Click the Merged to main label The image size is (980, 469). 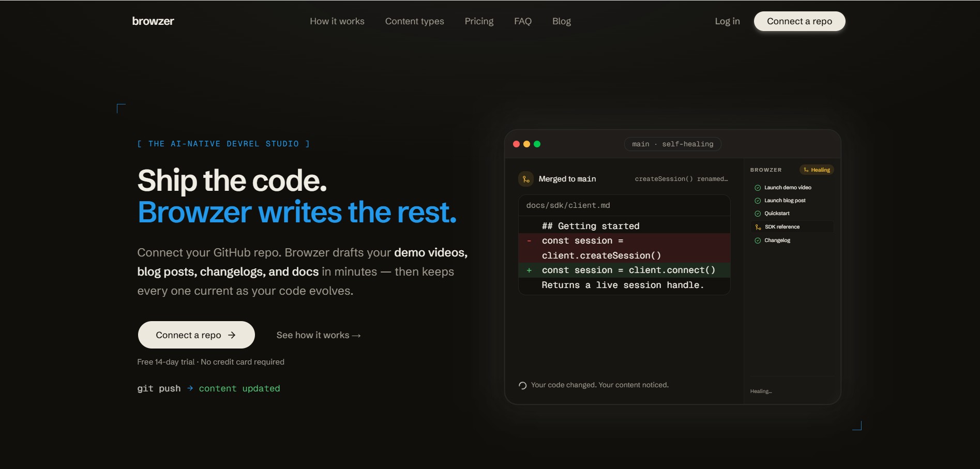tap(567, 179)
